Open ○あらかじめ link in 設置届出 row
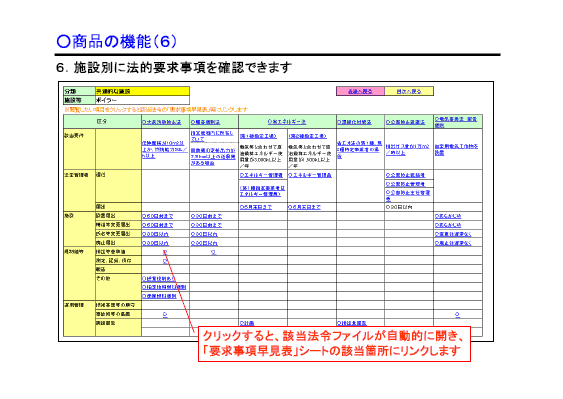 click(x=448, y=216)
